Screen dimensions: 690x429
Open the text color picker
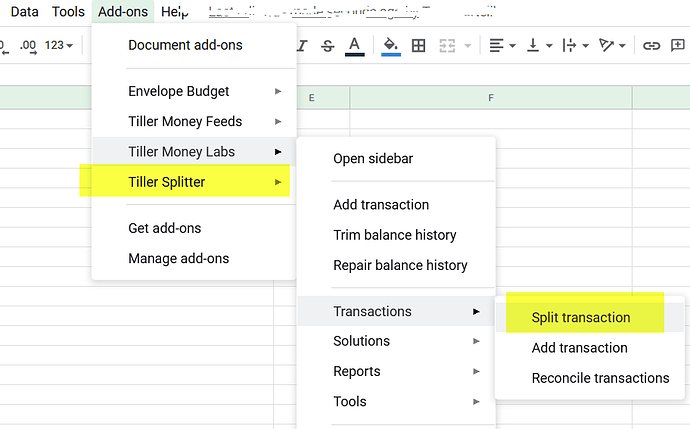tap(354, 46)
